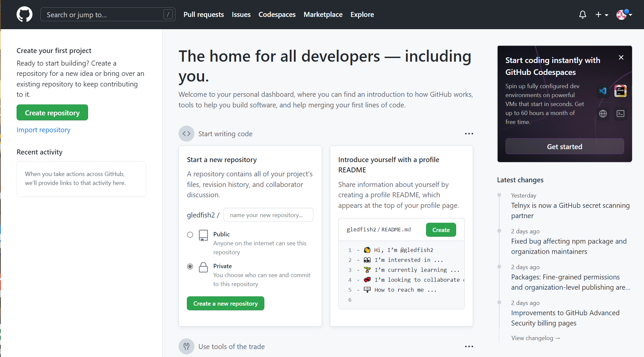
Task: Click the 'Recent activity' heading
Action: [39, 152]
